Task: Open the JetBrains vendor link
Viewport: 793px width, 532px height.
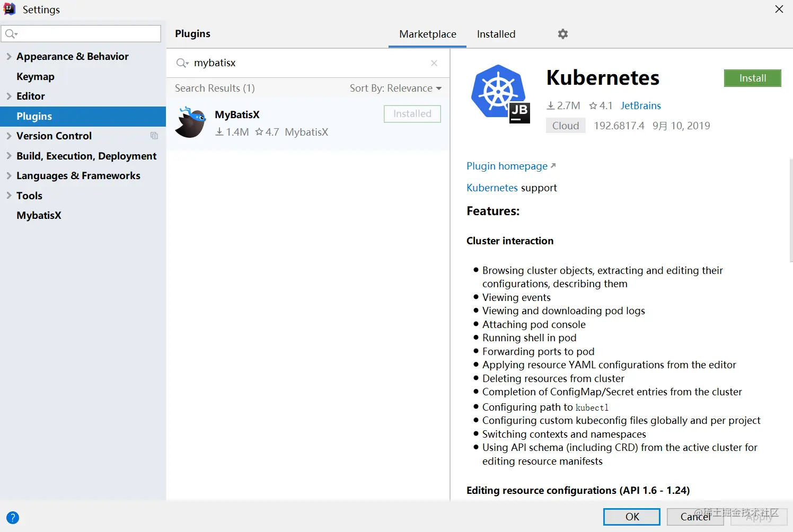Action: 641,105
